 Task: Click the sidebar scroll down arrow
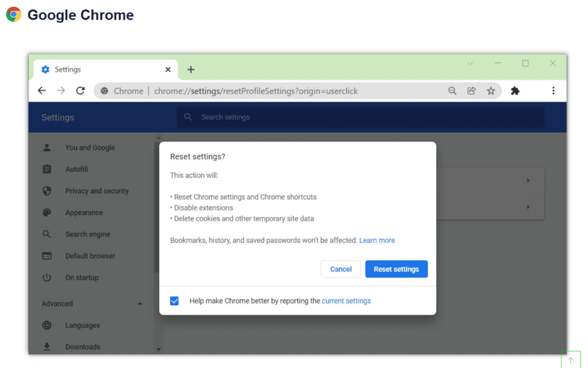coord(158,349)
